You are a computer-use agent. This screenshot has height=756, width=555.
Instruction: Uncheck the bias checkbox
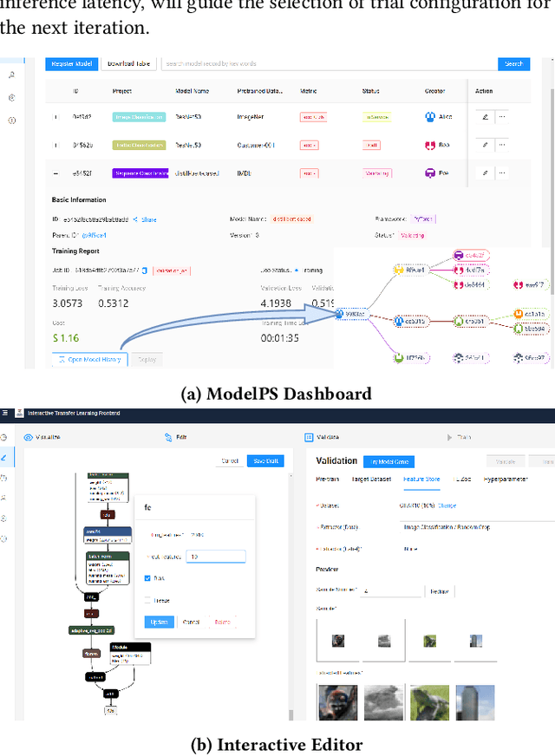click(x=147, y=577)
